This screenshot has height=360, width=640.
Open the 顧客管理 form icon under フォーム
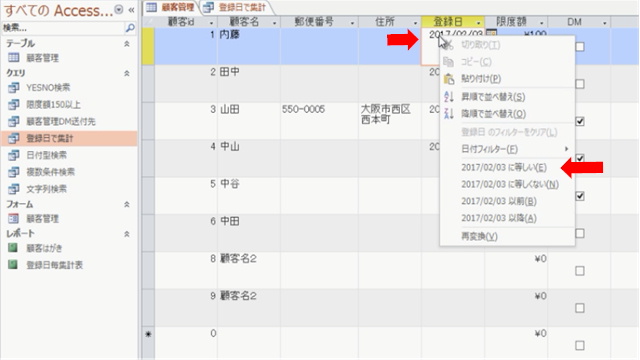point(13,219)
